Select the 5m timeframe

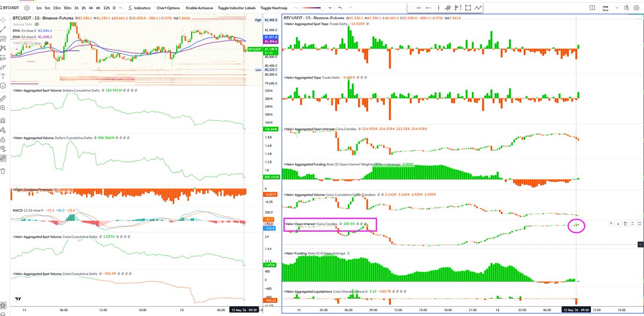48,8
